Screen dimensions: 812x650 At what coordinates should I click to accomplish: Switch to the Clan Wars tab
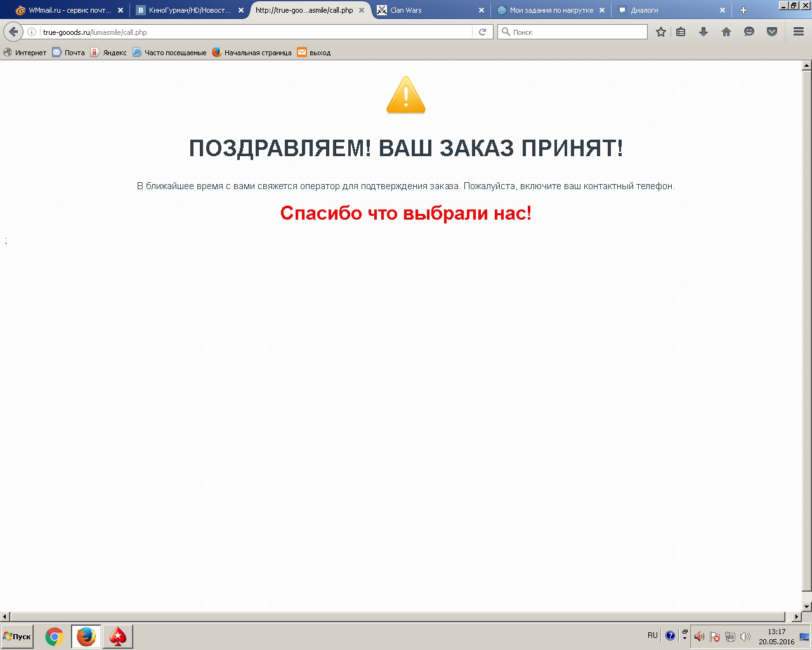[x=431, y=10]
